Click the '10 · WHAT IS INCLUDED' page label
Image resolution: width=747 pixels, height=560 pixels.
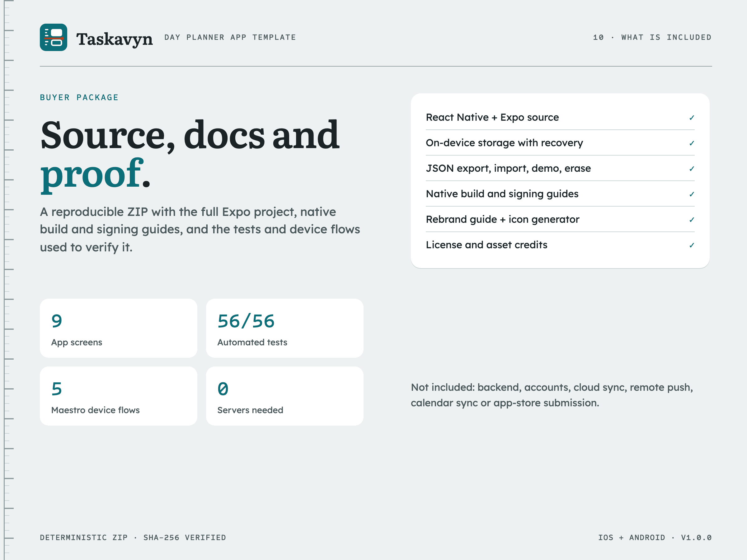(652, 37)
